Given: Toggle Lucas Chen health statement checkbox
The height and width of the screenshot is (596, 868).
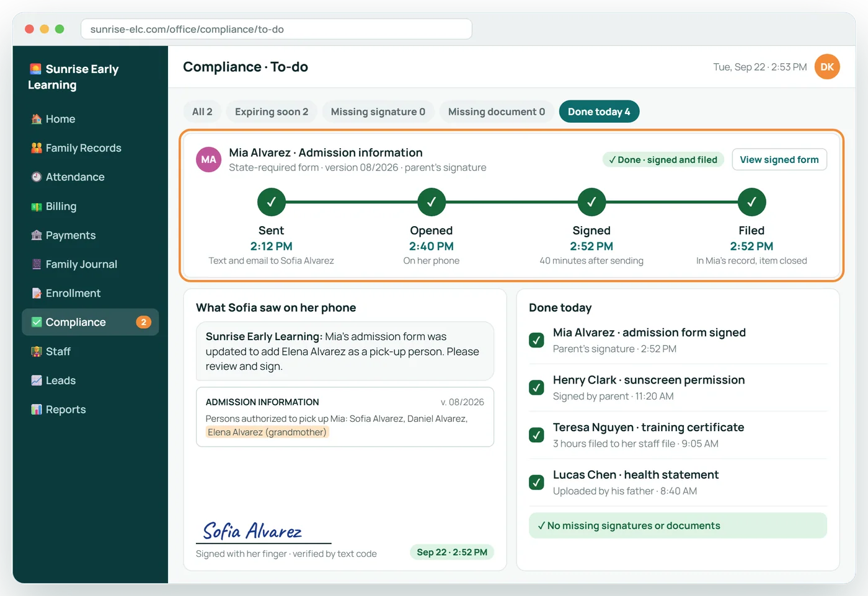Looking at the screenshot, I should click(x=536, y=483).
